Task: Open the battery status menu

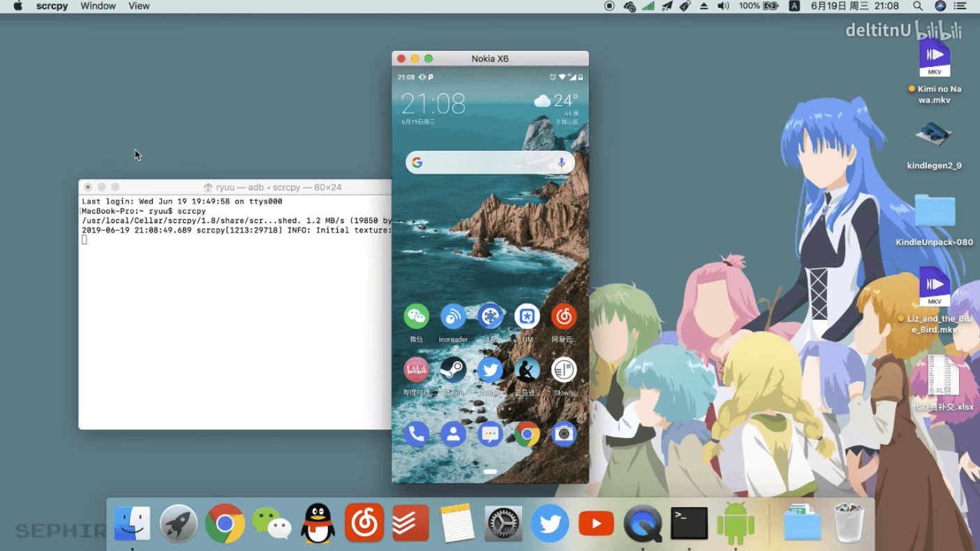Action: [x=771, y=6]
